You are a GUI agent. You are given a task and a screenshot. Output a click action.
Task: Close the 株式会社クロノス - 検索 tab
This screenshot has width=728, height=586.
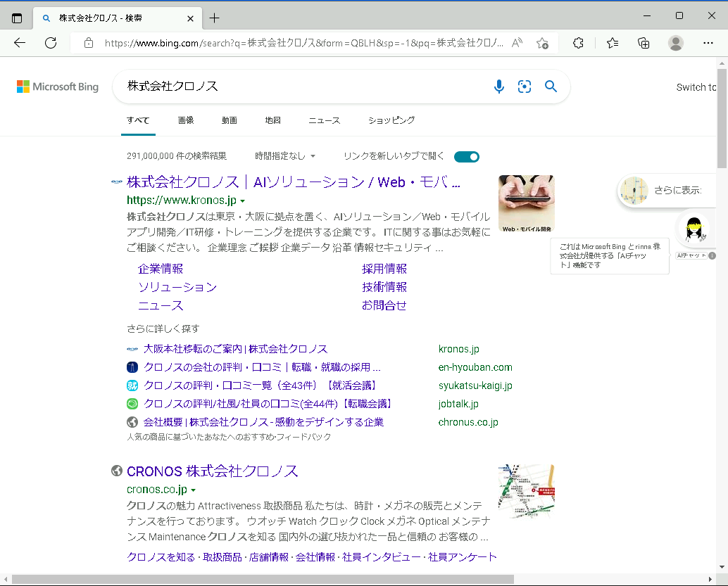pyautogui.click(x=190, y=18)
